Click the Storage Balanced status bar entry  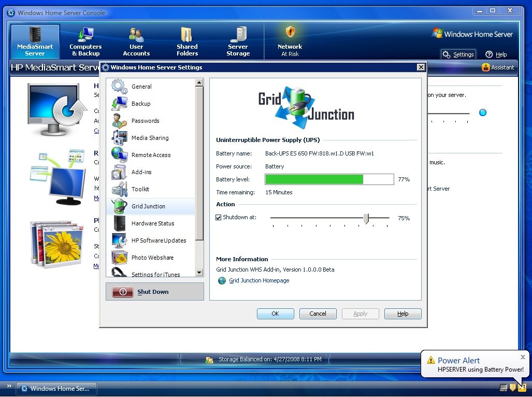(264, 359)
